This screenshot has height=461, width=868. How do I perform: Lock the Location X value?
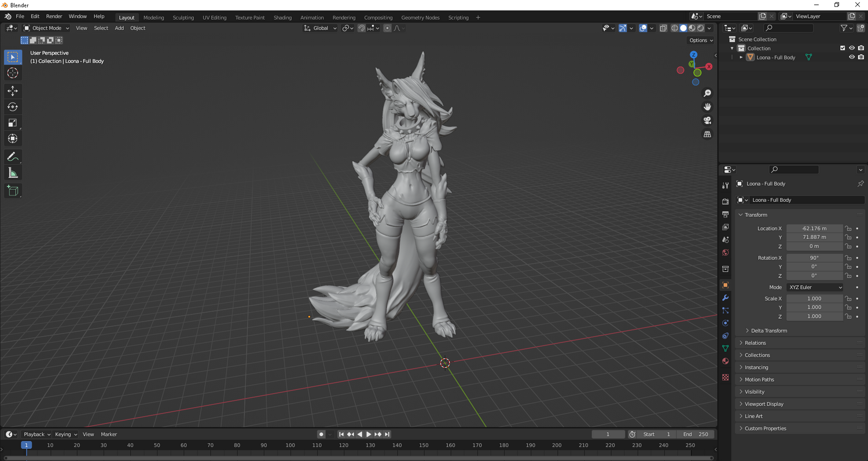(848, 228)
